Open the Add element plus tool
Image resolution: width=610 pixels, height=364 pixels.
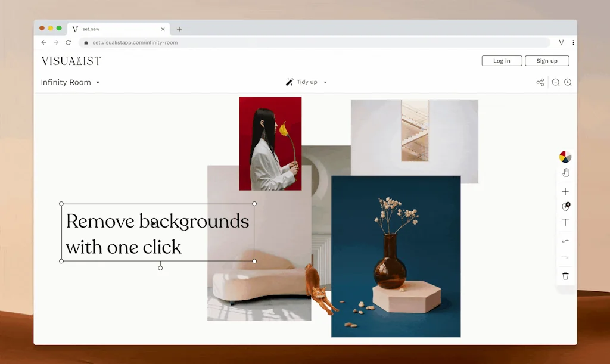[x=565, y=191]
